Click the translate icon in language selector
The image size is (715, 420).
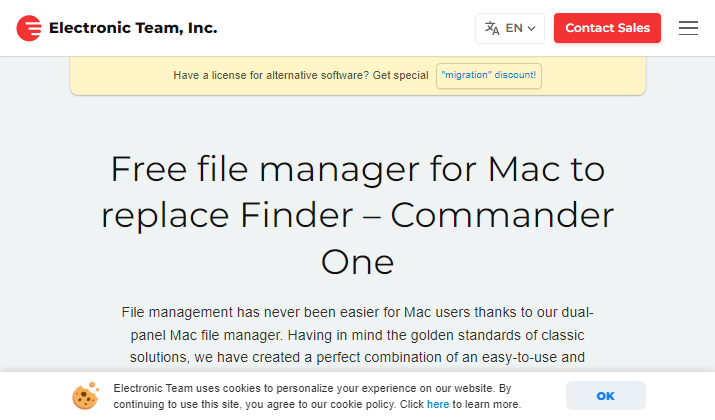tap(492, 28)
